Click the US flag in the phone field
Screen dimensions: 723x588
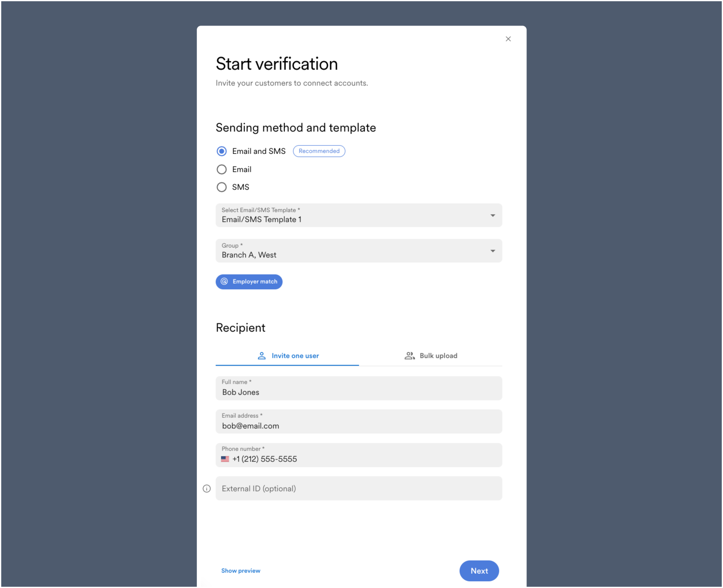click(x=225, y=459)
